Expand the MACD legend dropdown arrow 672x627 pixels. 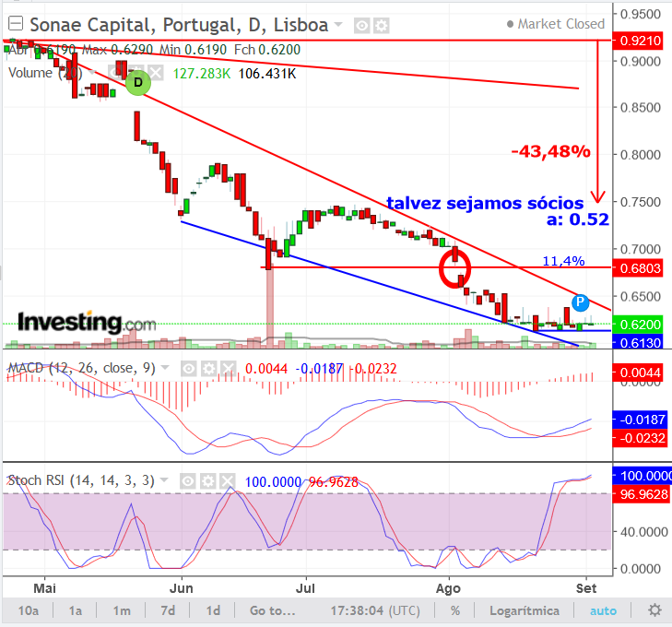(x=165, y=367)
